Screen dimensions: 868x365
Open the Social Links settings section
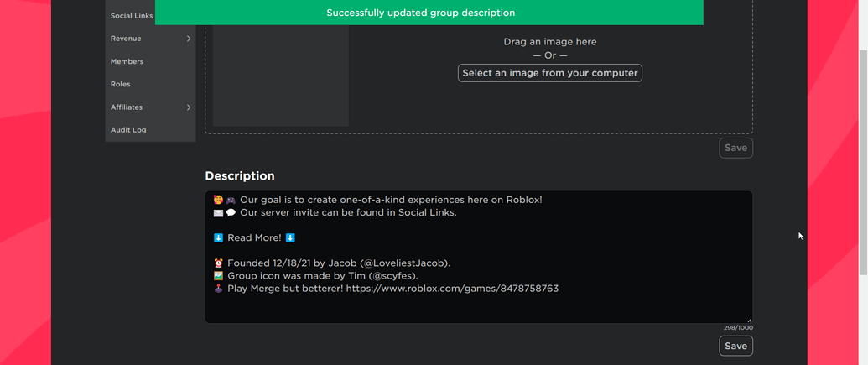pyautogui.click(x=131, y=15)
